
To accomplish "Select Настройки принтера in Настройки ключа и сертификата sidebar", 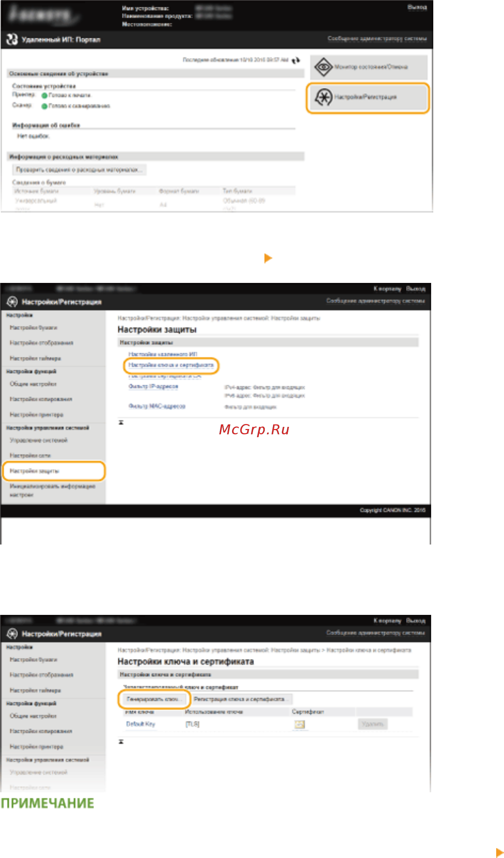I will pos(36,746).
